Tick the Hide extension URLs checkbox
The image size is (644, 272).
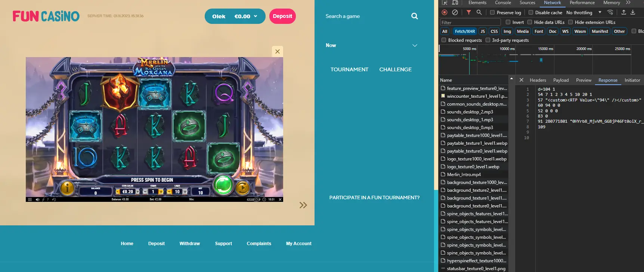[x=570, y=22]
